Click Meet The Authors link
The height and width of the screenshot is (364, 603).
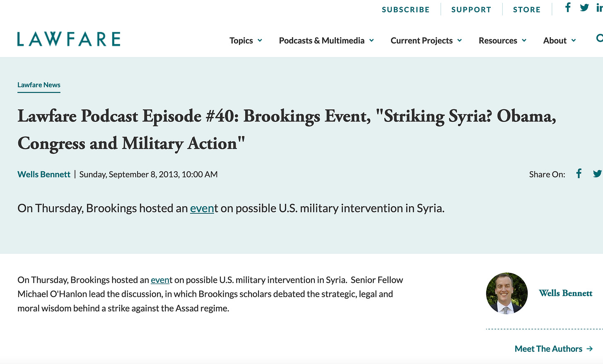click(548, 349)
